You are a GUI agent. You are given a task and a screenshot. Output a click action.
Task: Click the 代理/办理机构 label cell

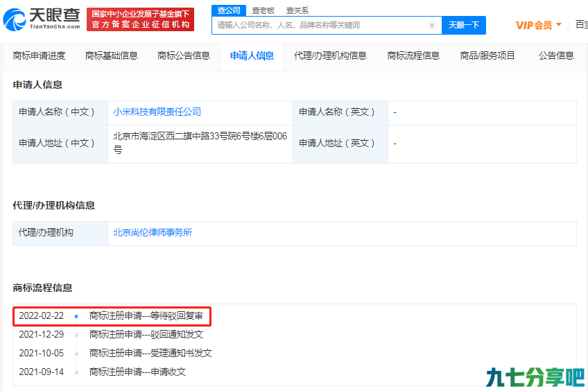60,232
